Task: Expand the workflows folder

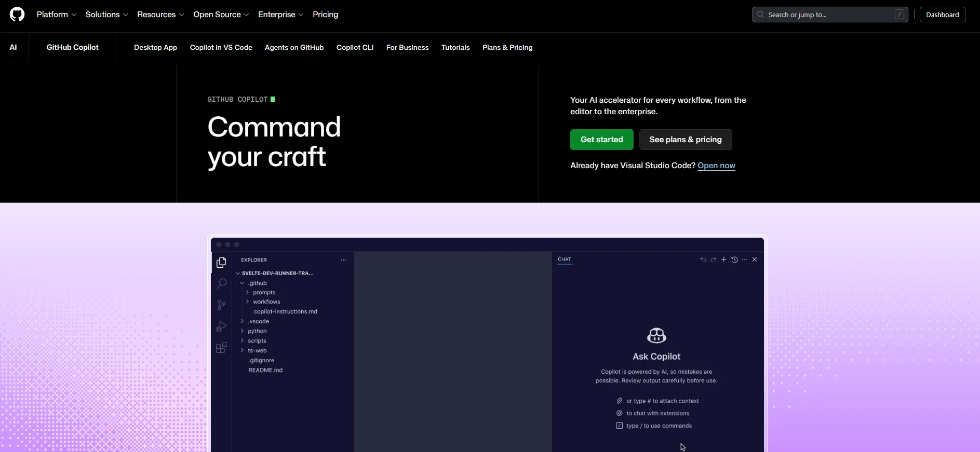Action: point(263,302)
